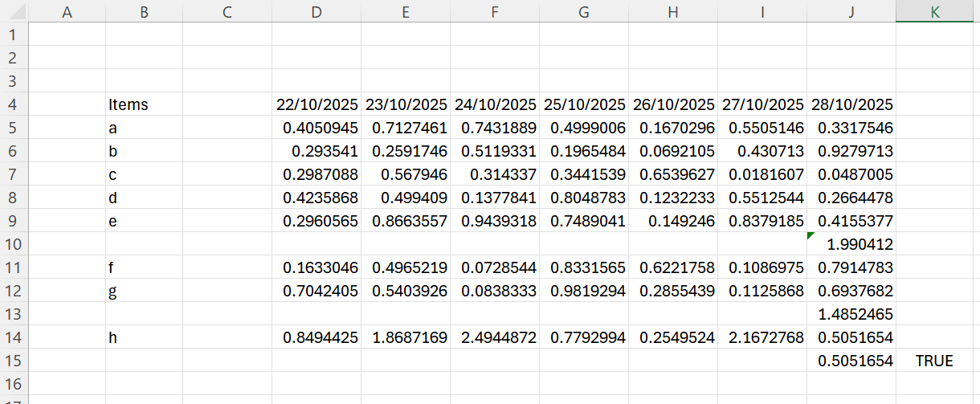
Task: Click the Select All corner button
Action: pyautogui.click(x=14, y=11)
